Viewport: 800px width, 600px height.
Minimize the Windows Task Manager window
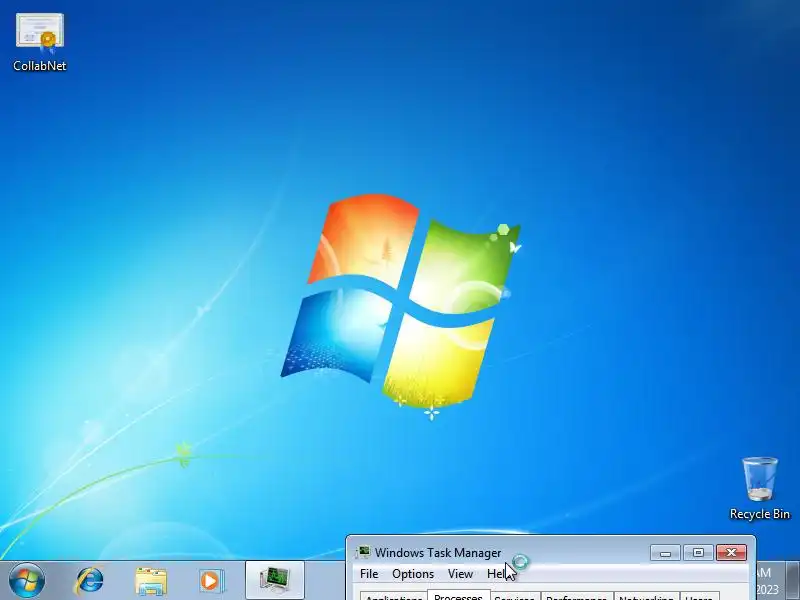pyautogui.click(x=665, y=553)
